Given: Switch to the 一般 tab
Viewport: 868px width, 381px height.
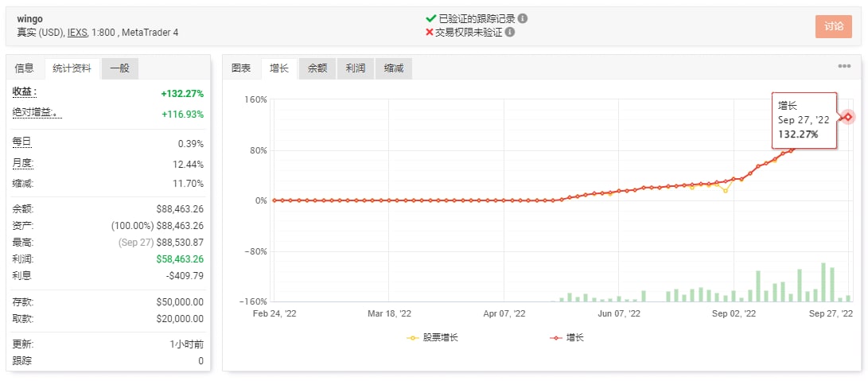Looking at the screenshot, I should (x=119, y=68).
